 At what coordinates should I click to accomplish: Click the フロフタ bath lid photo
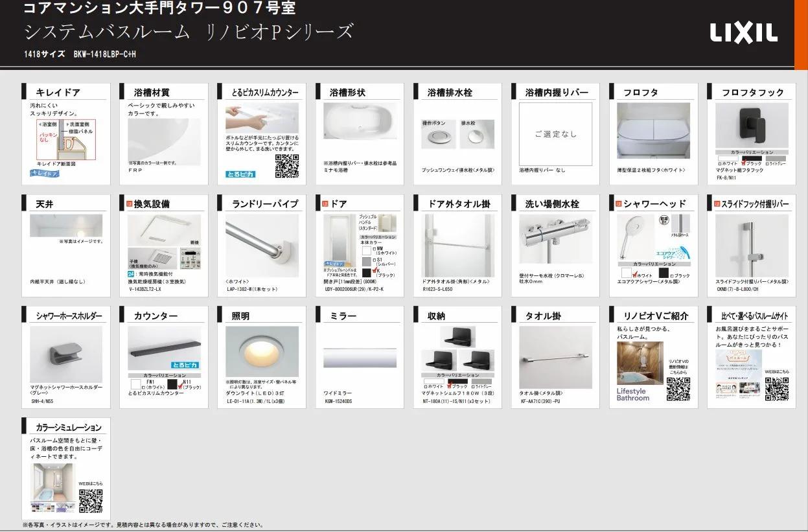(653, 131)
